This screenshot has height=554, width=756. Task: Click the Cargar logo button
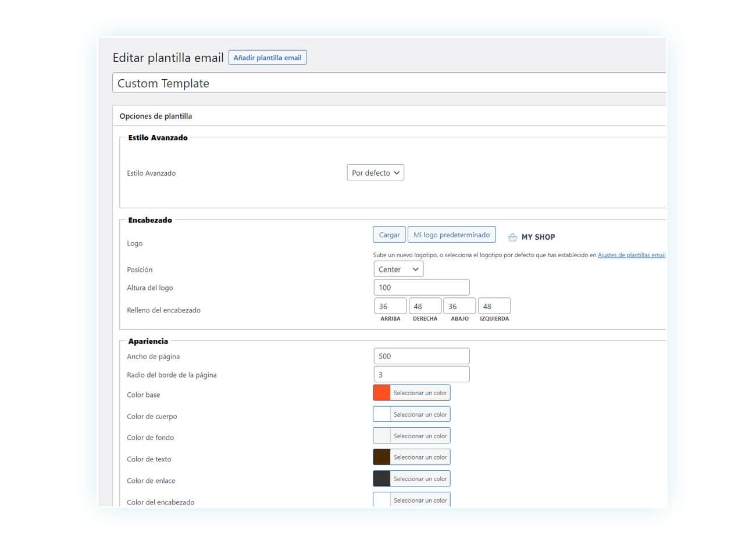coord(389,235)
